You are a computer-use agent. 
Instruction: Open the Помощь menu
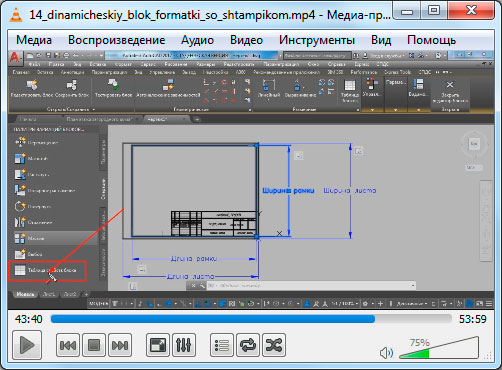tap(431, 40)
